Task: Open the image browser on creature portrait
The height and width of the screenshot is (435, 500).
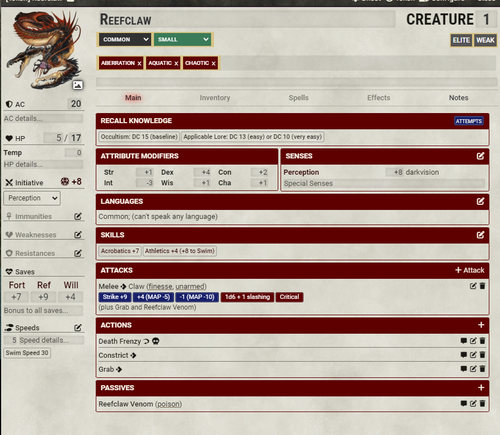Action: pyautogui.click(x=77, y=85)
